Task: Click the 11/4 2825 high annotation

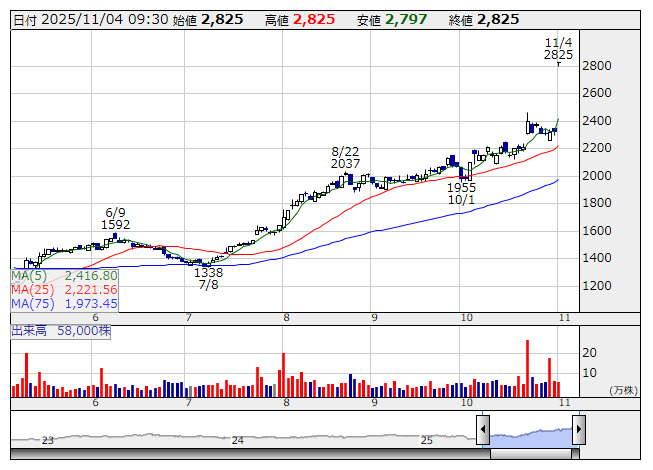Action: tap(558, 48)
